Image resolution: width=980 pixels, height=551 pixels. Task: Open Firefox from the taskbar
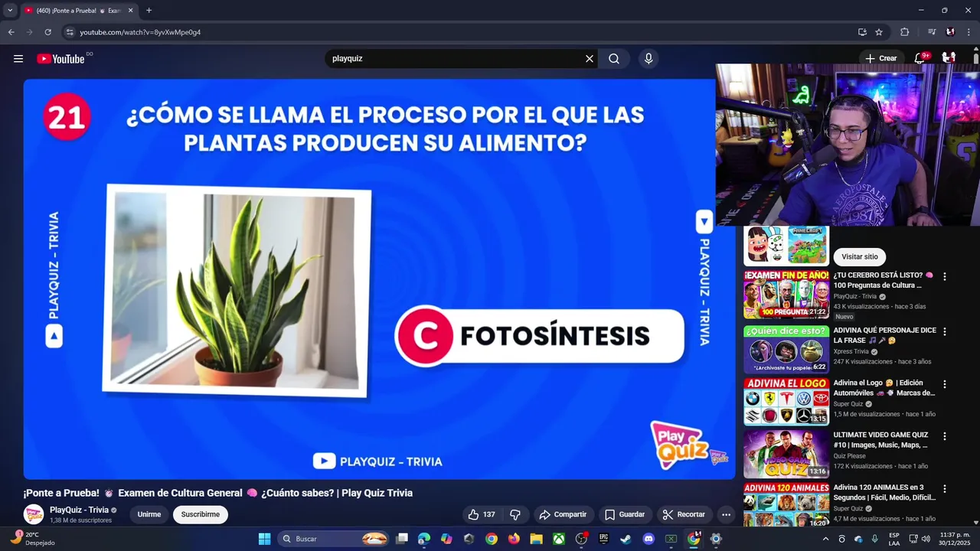click(514, 539)
